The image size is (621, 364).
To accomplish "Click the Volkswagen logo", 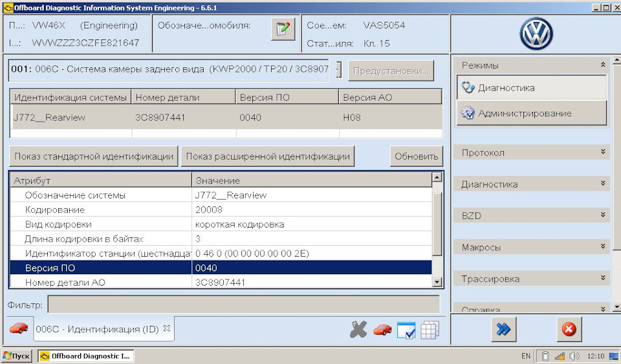I will [536, 34].
